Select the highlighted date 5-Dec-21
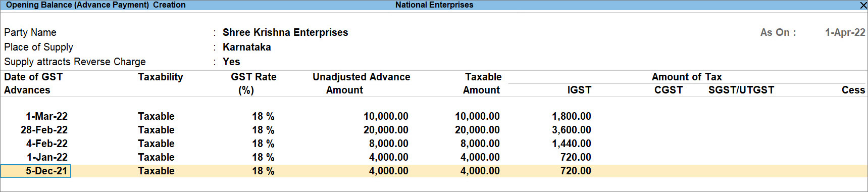The height and width of the screenshot is (192, 868). 36,171
